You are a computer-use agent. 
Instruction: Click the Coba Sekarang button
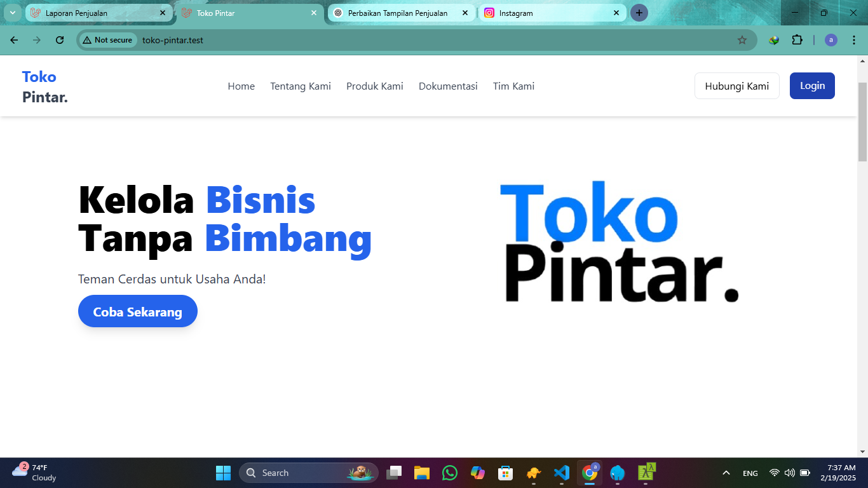tap(138, 311)
